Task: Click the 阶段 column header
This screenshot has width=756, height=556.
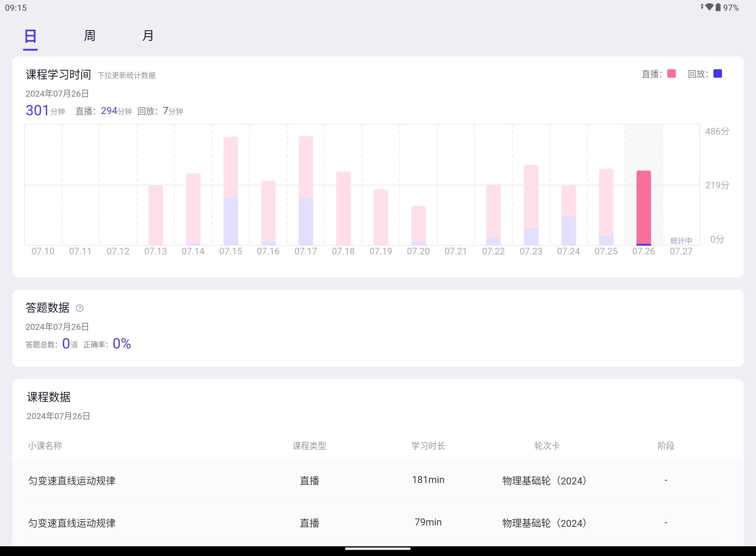Action: pos(666,446)
